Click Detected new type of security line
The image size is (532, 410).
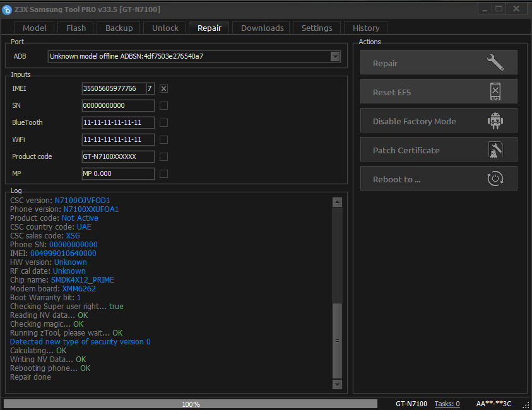(80, 341)
